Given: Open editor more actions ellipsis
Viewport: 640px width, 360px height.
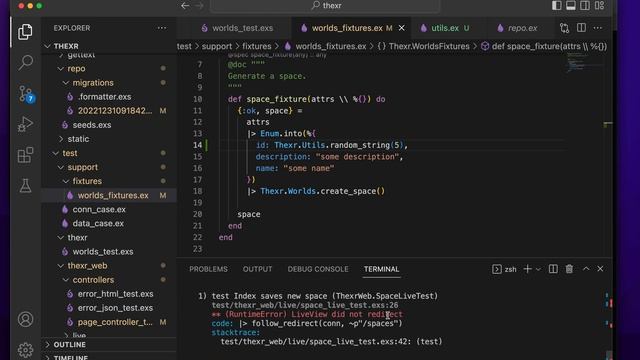Looking at the screenshot, I should [x=598, y=28].
